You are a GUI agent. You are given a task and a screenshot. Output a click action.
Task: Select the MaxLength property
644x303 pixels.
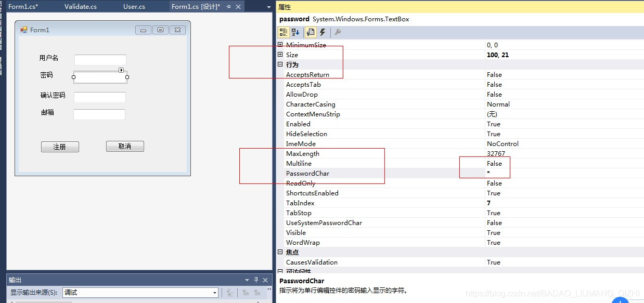pyautogui.click(x=460, y=154)
